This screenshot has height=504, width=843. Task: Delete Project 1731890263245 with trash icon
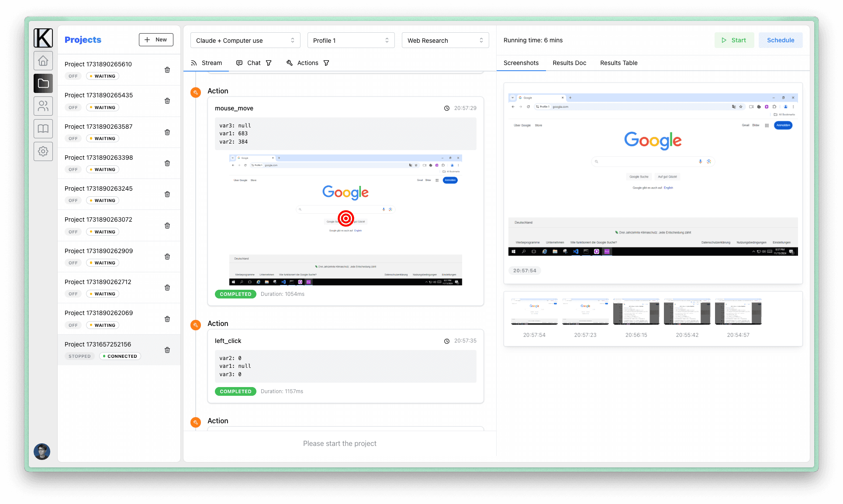click(167, 194)
